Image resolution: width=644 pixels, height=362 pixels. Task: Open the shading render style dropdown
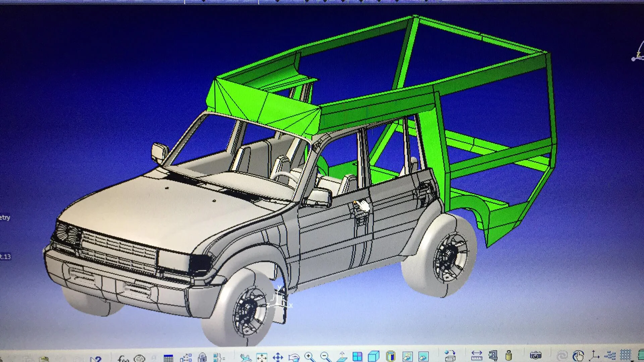(390, 356)
